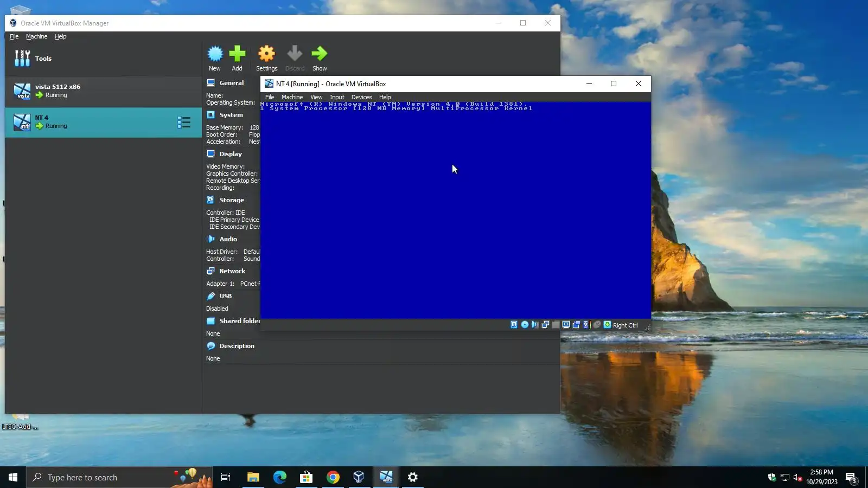Click the Windows Security shield tray icon
This screenshot has width=868, height=488.
pyautogui.click(x=772, y=477)
